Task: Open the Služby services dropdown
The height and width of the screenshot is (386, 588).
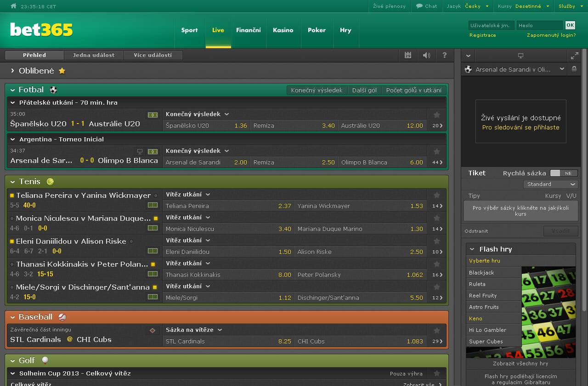Action: [570, 6]
